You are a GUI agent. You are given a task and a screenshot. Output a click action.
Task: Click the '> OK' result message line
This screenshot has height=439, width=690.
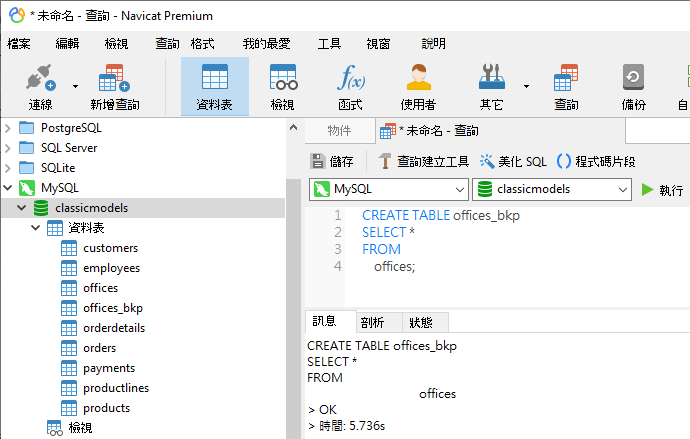pyautogui.click(x=322, y=410)
